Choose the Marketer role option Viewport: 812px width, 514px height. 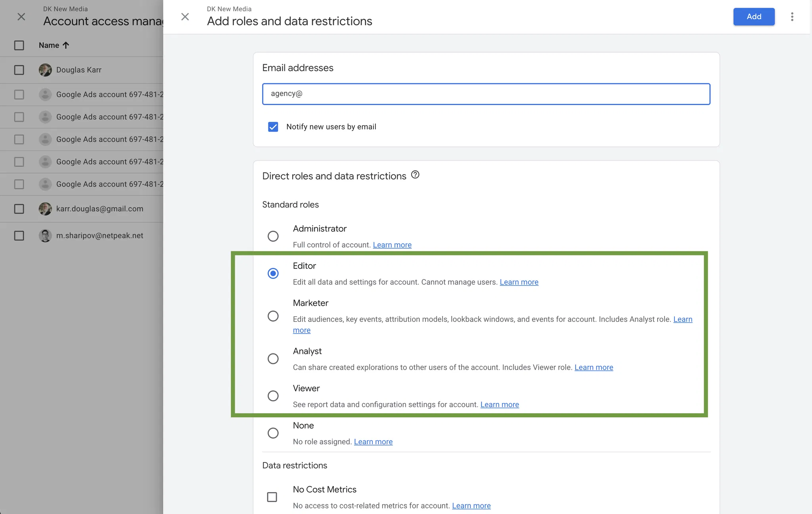click(273, 316)
